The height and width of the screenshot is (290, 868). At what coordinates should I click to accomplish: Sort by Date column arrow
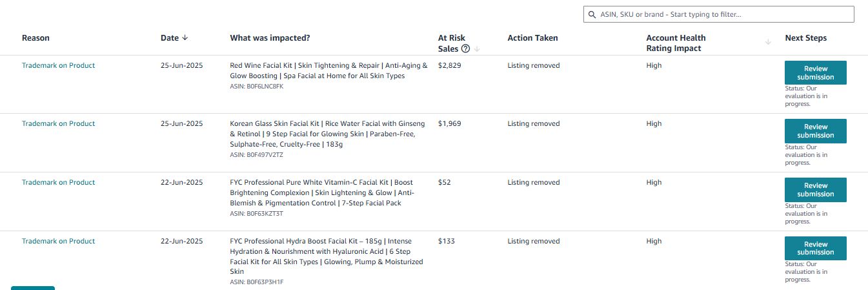(185, 38)
